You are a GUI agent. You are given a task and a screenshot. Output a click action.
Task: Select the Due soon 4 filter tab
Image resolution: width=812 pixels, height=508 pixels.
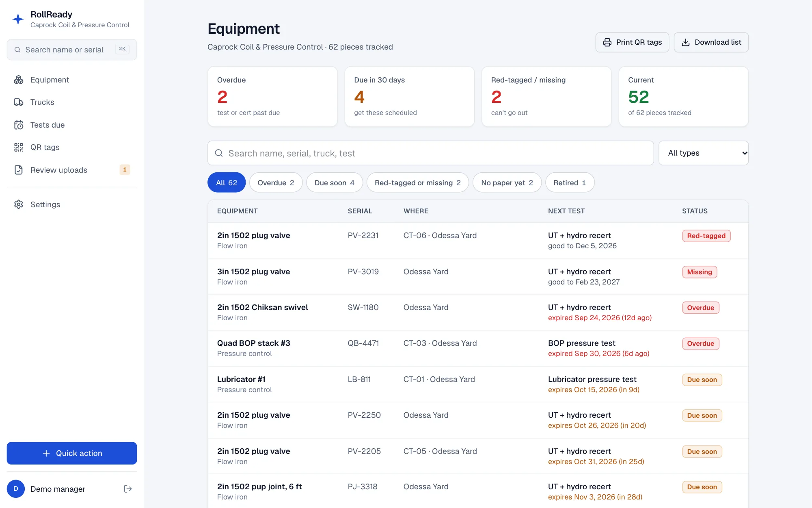click(x=335, y=182)
